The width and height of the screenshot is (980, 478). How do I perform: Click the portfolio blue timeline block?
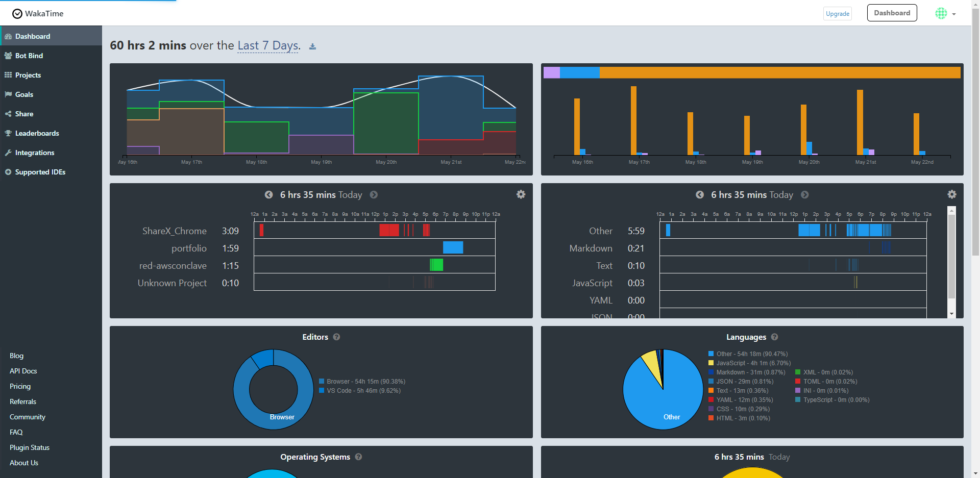pos(453,247)
